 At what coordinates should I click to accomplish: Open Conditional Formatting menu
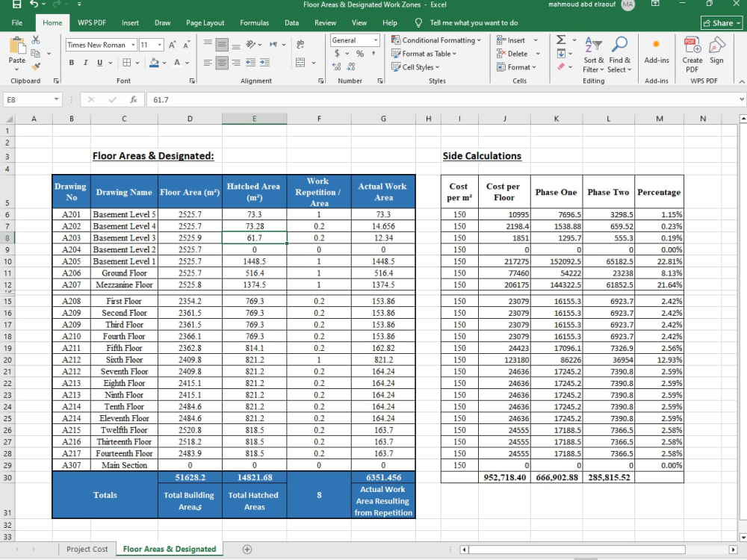click(436, 40)
